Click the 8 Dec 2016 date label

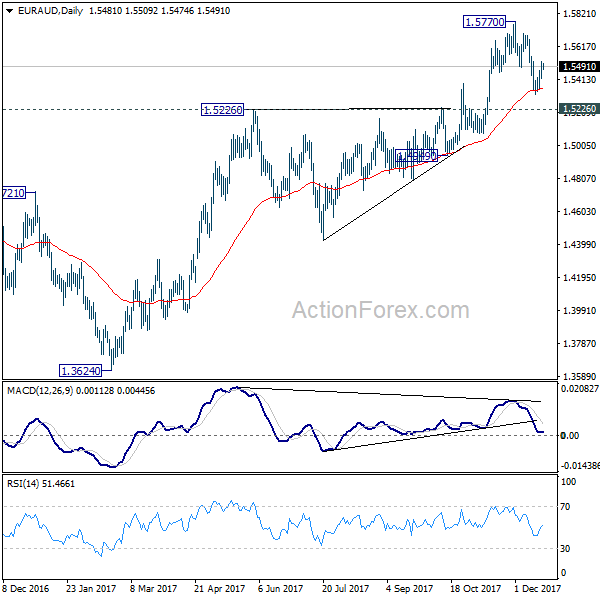coord(26,588)
